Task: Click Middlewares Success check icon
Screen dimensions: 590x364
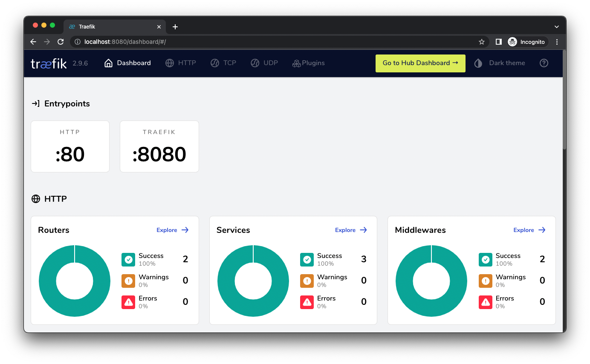Action: (x=485, y=259)
